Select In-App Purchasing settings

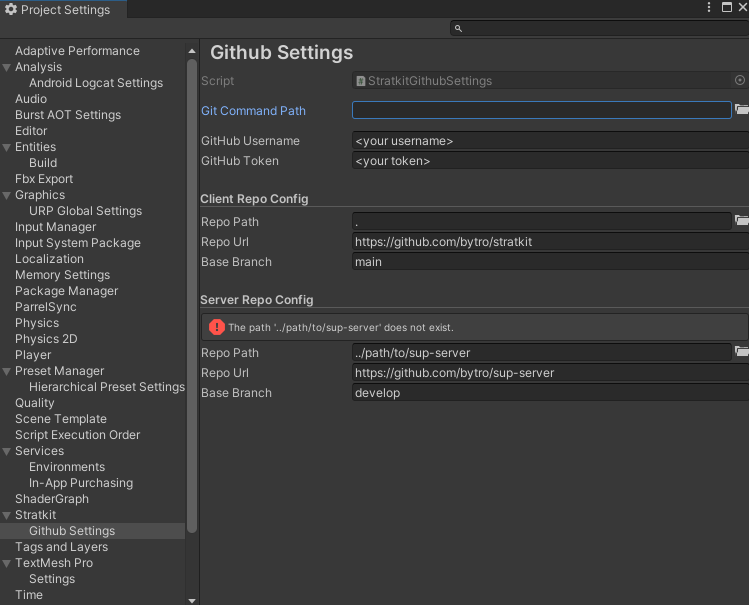point(81,483)
